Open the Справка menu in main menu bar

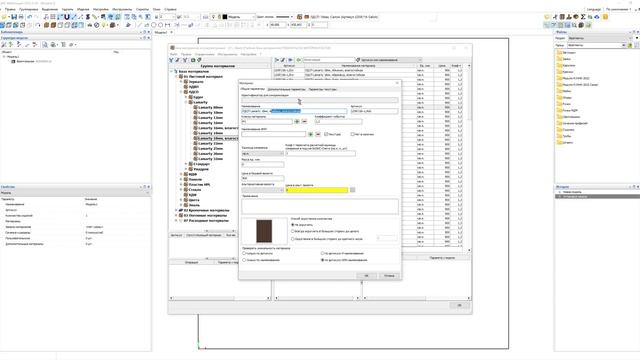click(170, 9)
